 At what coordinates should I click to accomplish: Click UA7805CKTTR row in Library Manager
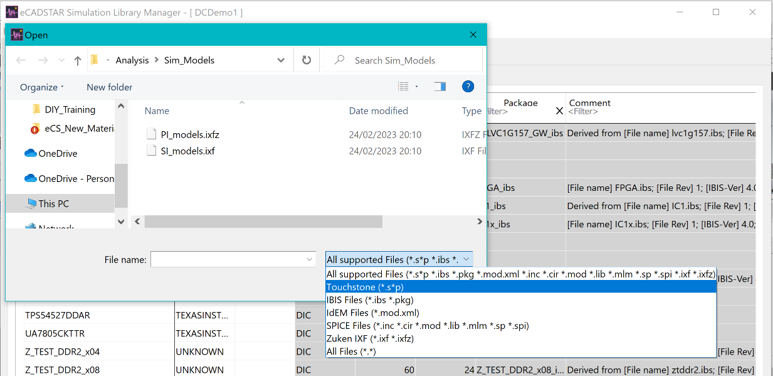click(55, 334)
